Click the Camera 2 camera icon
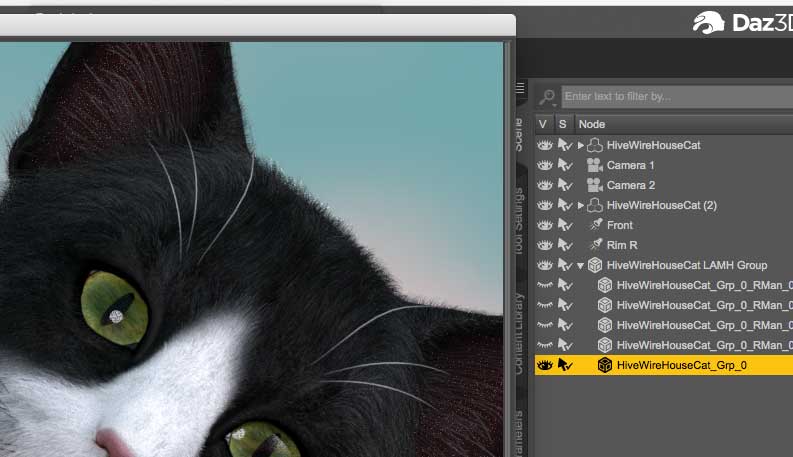This screenshot has height=457, width=793. [594, 185]
